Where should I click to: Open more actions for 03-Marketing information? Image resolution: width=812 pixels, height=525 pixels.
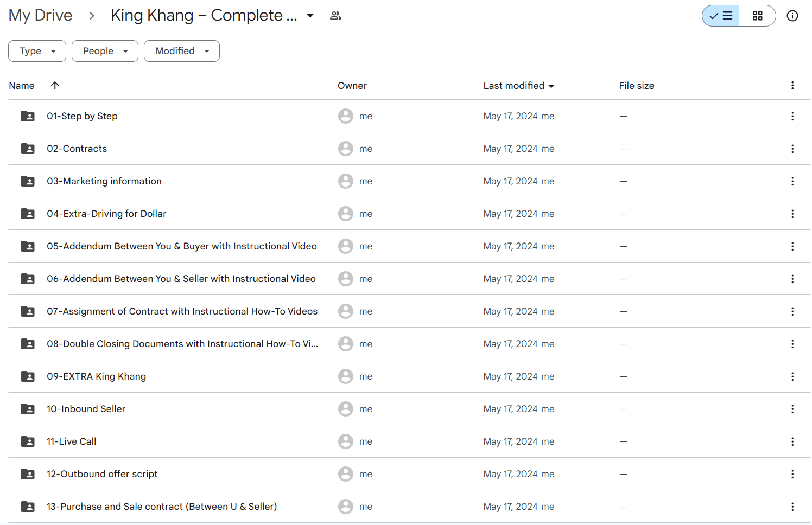coord(792,181)
